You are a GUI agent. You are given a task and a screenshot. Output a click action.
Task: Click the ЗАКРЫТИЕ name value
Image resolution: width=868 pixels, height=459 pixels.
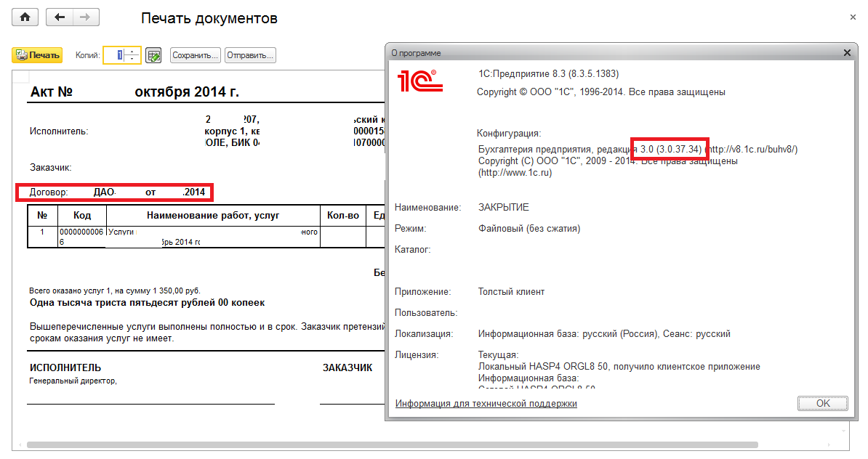coord(504,208)
